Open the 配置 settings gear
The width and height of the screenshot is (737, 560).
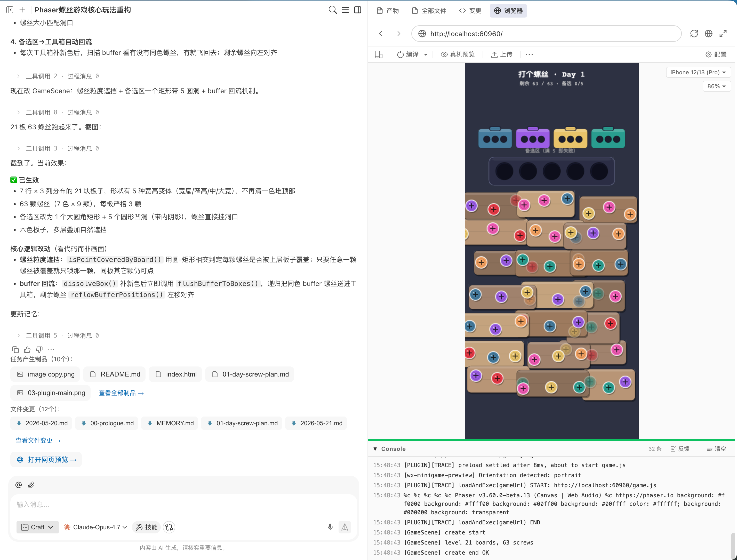[716, 54]
